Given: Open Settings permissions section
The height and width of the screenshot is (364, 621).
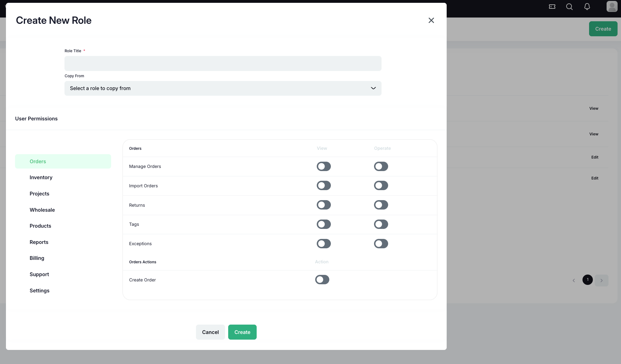Looking at the screenshot, I should click(x=39, y=291).
